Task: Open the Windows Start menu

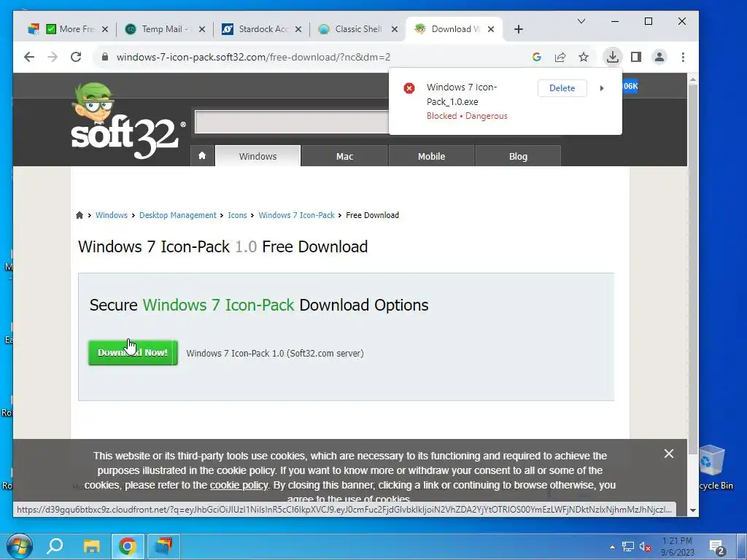Action: (x=19, y=545)
